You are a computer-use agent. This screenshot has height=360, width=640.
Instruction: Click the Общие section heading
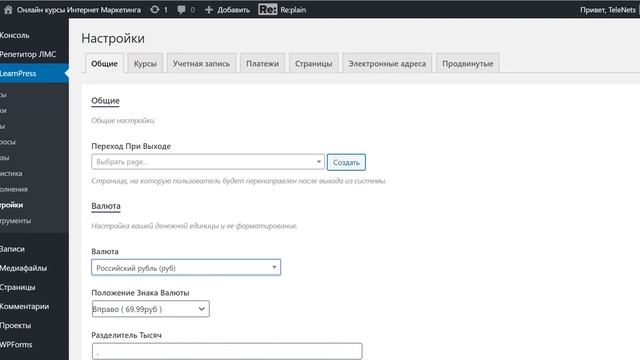(x=105, y=100)
